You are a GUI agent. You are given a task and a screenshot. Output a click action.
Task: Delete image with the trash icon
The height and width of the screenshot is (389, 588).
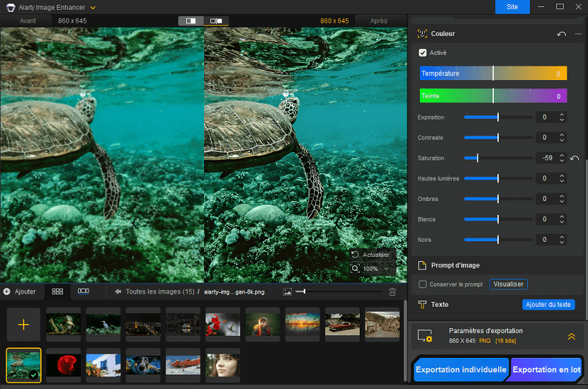pos(393,292)
